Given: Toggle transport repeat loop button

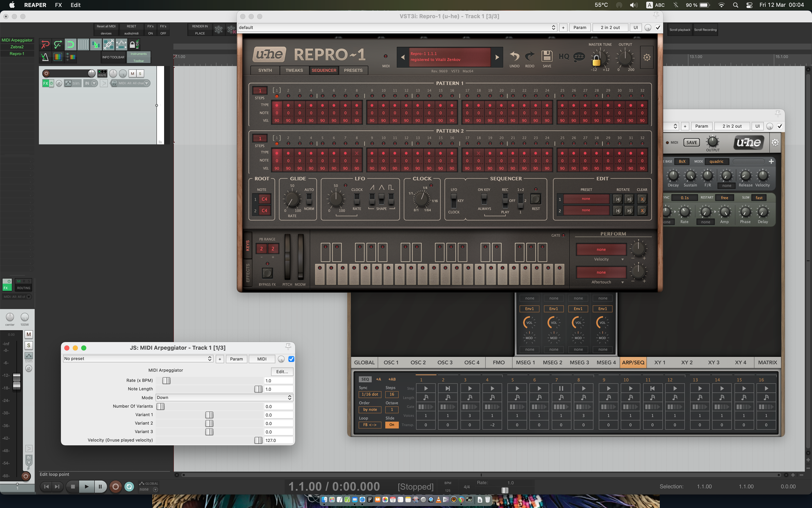Looking at the screenshot, I should point(129,486).
